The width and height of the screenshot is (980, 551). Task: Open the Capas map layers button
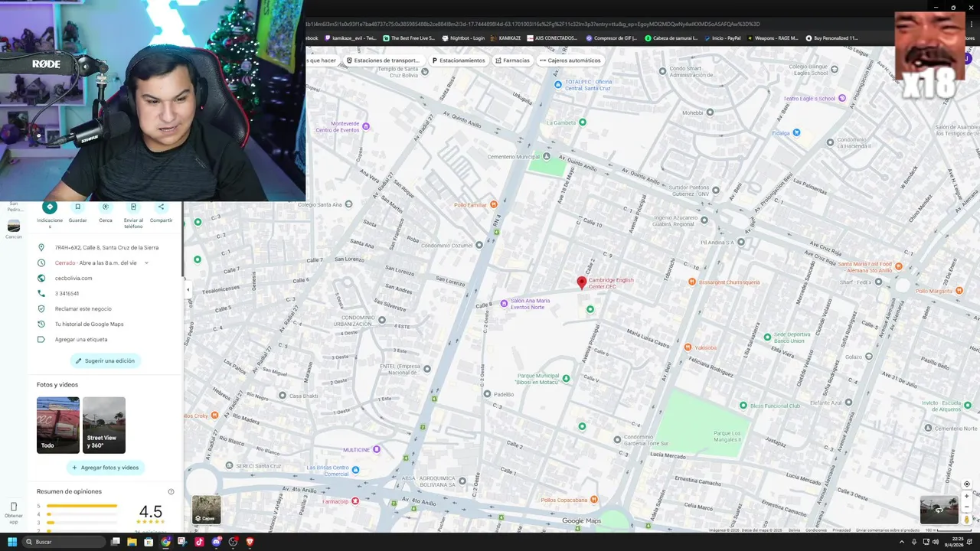coord(206,510)
